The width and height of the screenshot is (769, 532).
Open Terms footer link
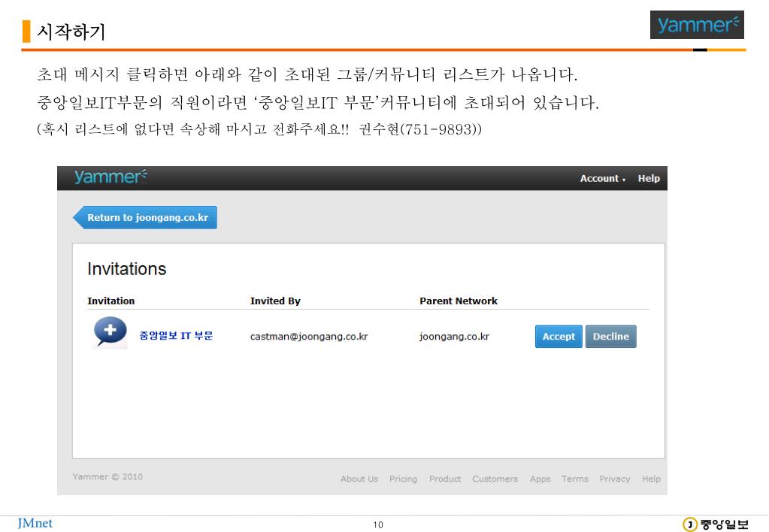(x=575, y=479)
